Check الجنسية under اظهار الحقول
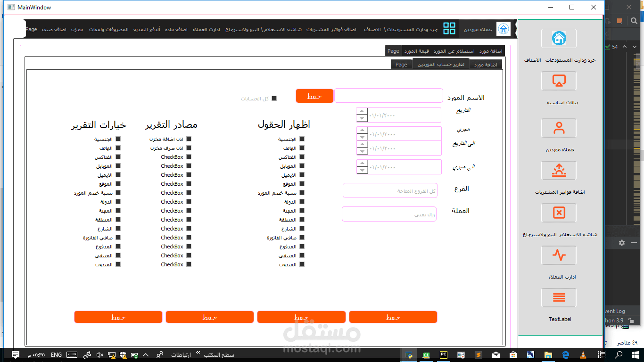 (x=302, y=139)
